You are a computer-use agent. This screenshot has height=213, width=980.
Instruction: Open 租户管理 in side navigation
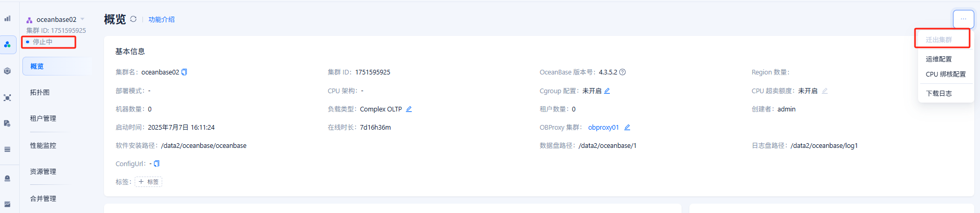[x=43, y=118]
